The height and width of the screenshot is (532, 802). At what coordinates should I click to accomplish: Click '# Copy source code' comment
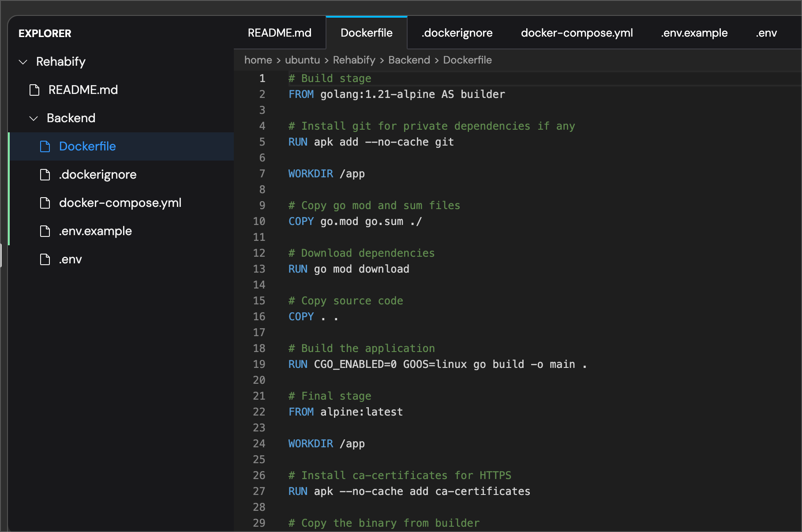pyautogui.click(x=346, y=301)
